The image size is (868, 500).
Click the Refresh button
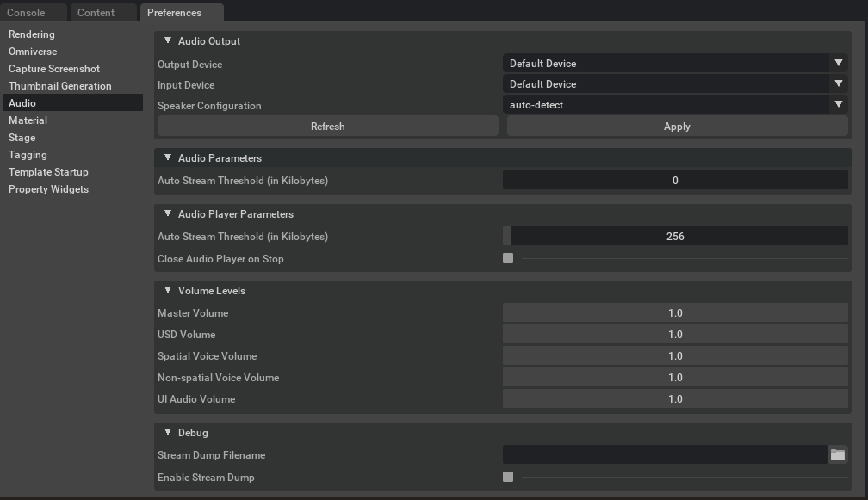pyautogui.click(x=328, y=126)
